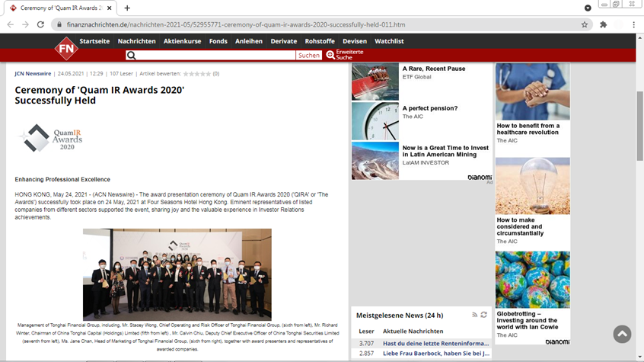Click the scrollbar up arrow
This screenshot has width=644, height=362.
click(x=640, y=37)
